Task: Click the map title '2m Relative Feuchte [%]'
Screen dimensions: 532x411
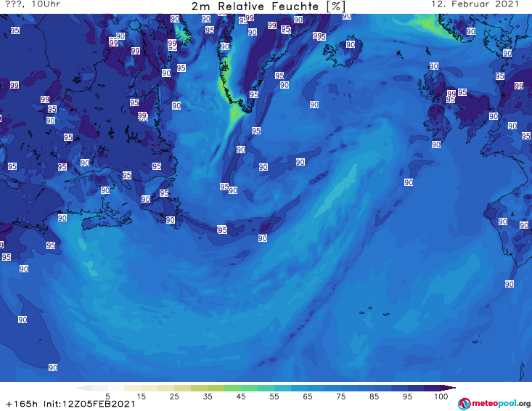Action: (x=269, y=7)
